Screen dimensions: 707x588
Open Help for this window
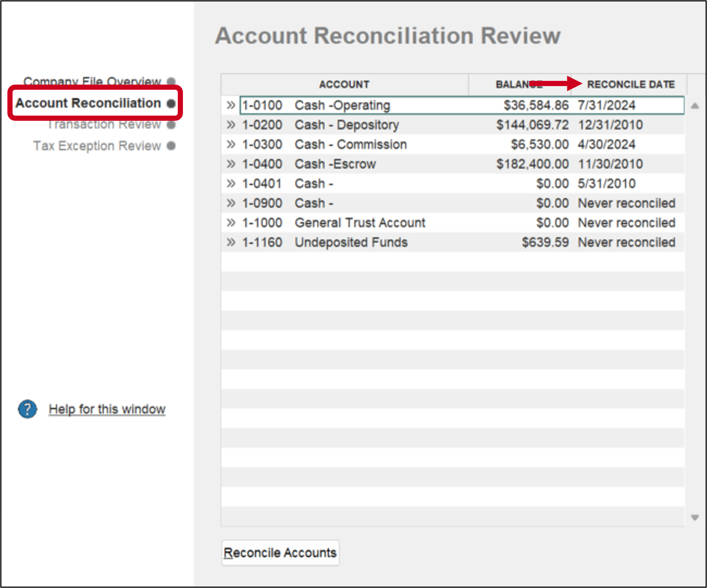pyautogui.click(x=107, y=409)
